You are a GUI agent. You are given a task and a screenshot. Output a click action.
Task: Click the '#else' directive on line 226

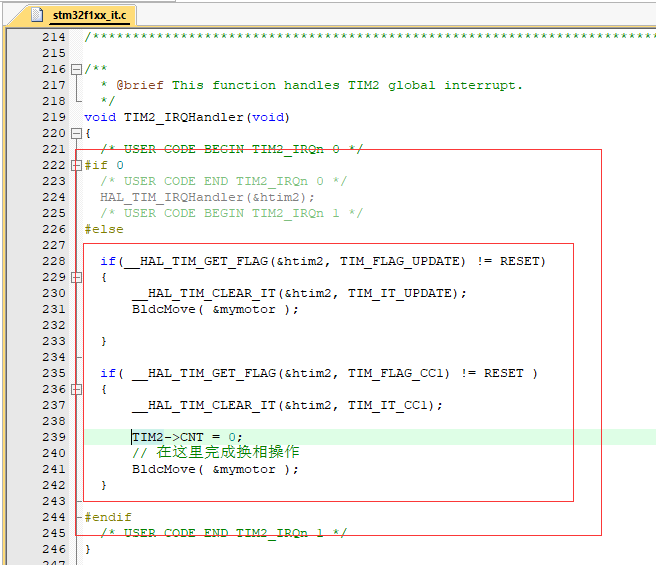[x=104, y=229]
